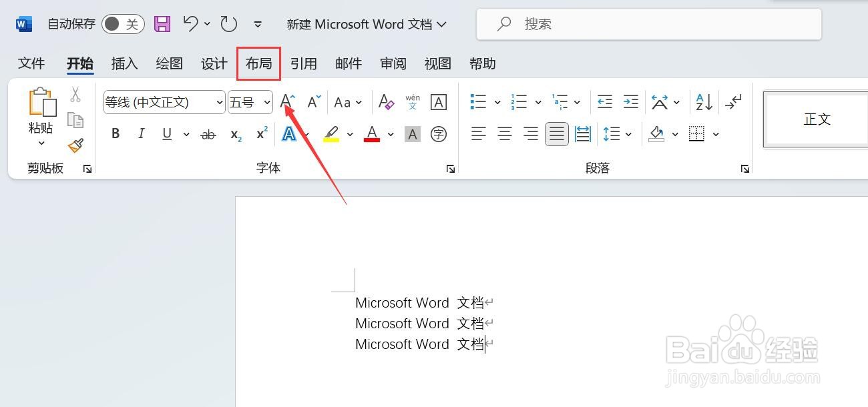
Task: Apply strikethrough formatting
Action: pyautogui.click(x=208, y=133)
